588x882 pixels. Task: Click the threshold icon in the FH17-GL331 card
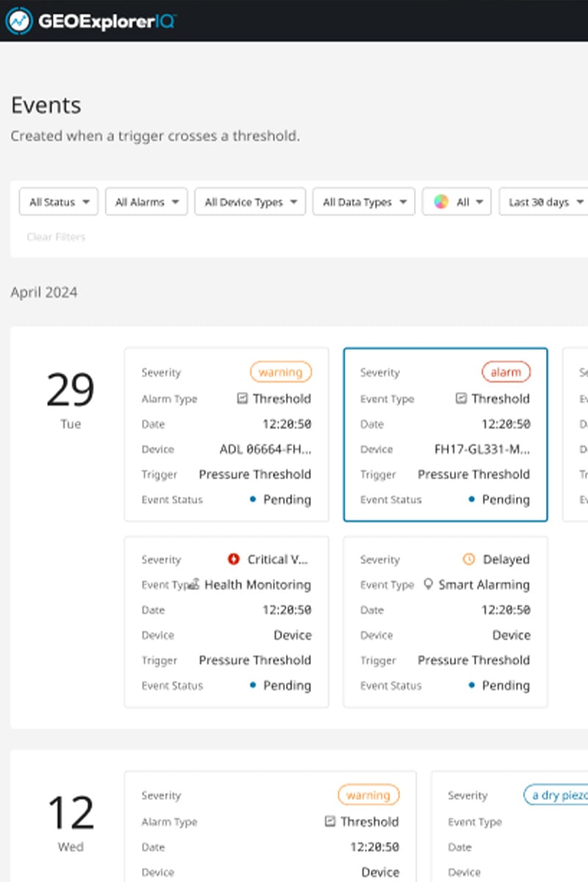[x=462, y=398]
